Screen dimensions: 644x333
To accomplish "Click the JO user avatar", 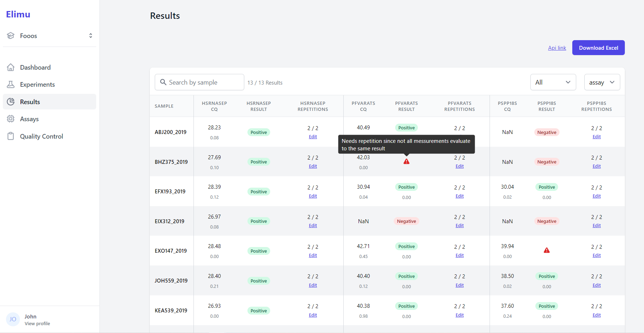I will tap(13, 319).
